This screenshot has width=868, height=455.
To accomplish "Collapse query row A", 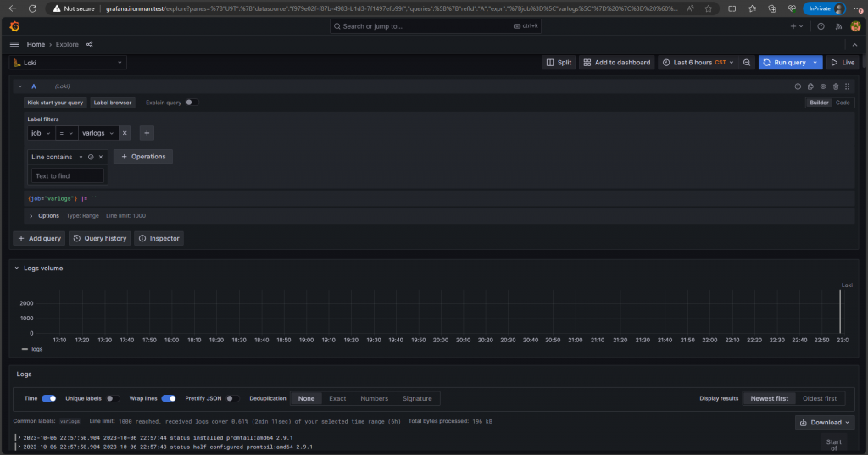I will click(x=20, y=86).
